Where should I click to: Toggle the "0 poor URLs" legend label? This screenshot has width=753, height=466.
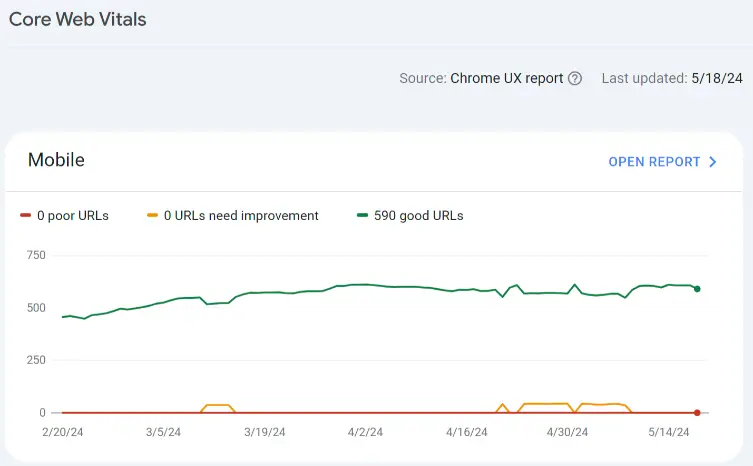click(72, 215)
